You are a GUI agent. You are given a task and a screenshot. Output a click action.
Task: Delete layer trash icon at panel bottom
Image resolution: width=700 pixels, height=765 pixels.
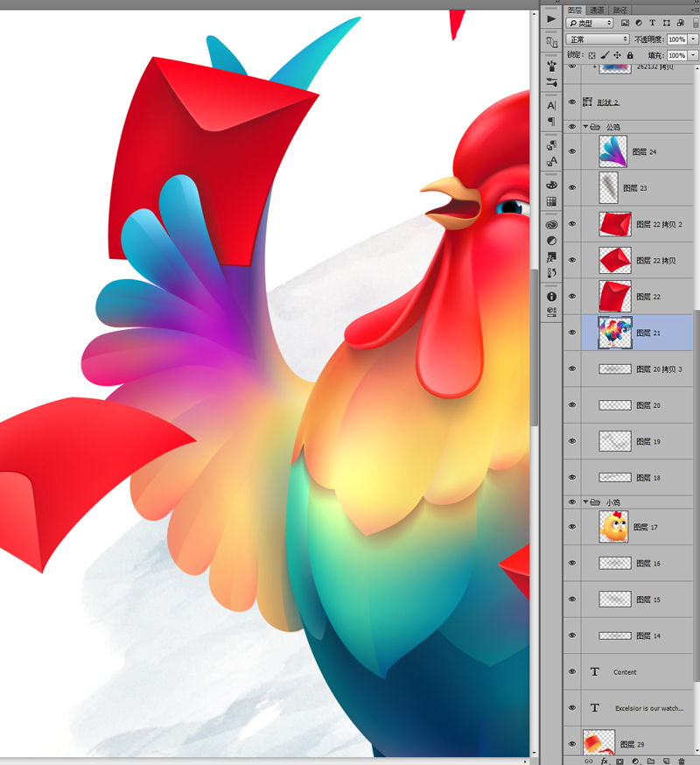point(682,761)
